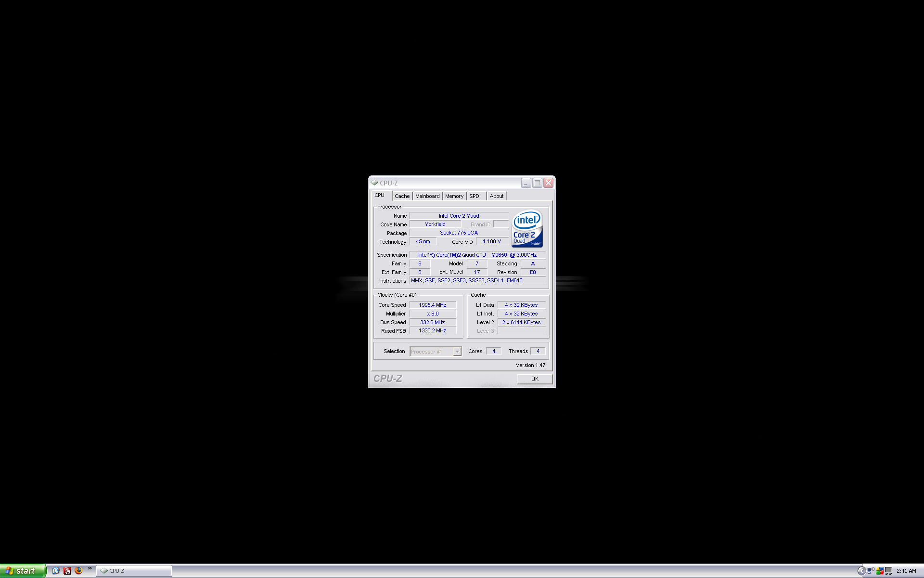Expand quick launch overflow chevron

pos(90,569)
